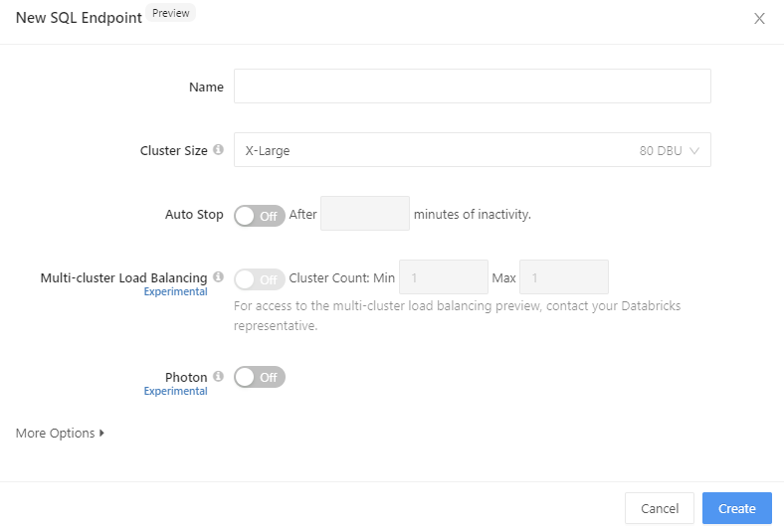Screen dimensions: 784x532
Task: Click the Photon info icon
Action: (218, 377)
